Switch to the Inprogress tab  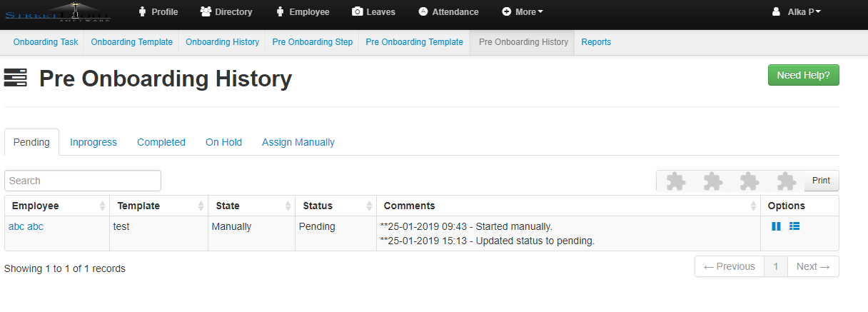[x=94, y=142]
